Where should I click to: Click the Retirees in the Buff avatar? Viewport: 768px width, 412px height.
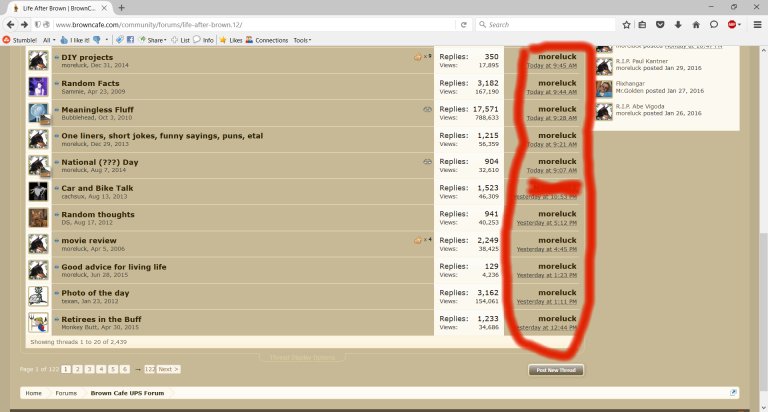[38, 322]
